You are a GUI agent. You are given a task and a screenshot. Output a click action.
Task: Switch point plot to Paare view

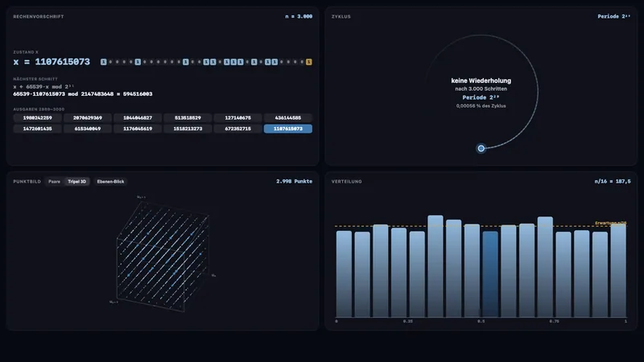tap(54, 182)
